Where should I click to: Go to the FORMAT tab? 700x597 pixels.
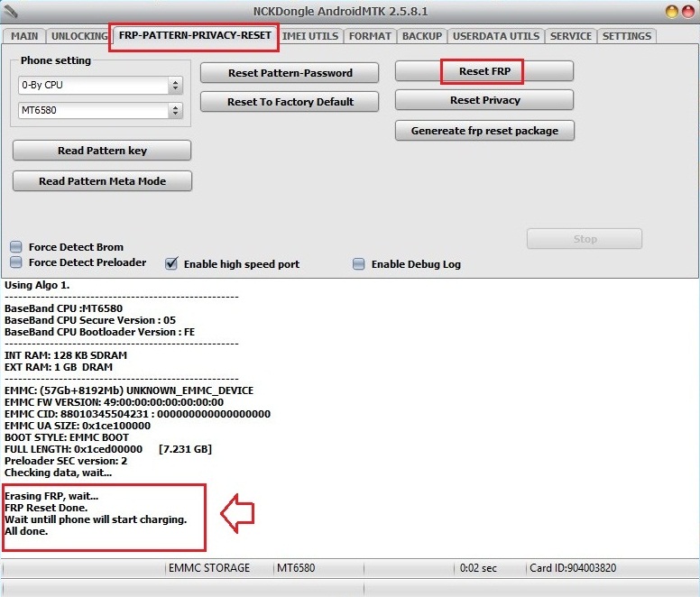370,36
